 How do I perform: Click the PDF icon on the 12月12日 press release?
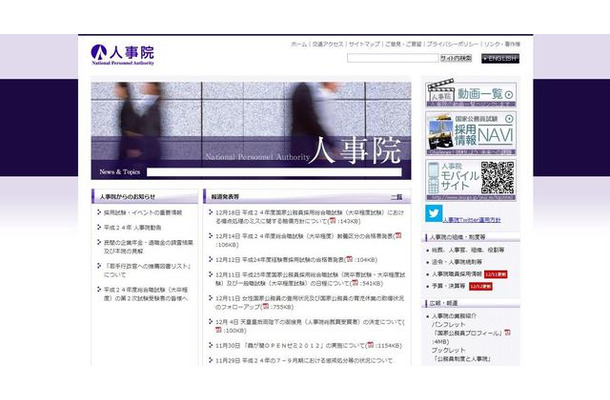349,259
